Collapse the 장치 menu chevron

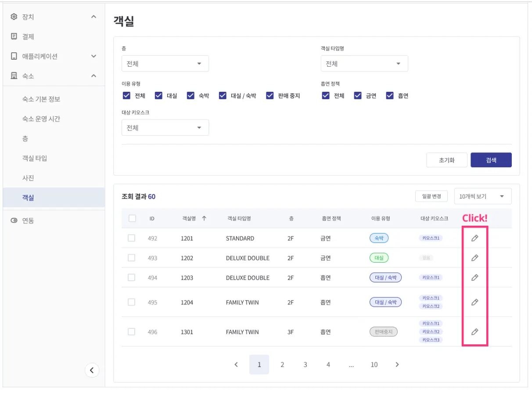[93, 17]
